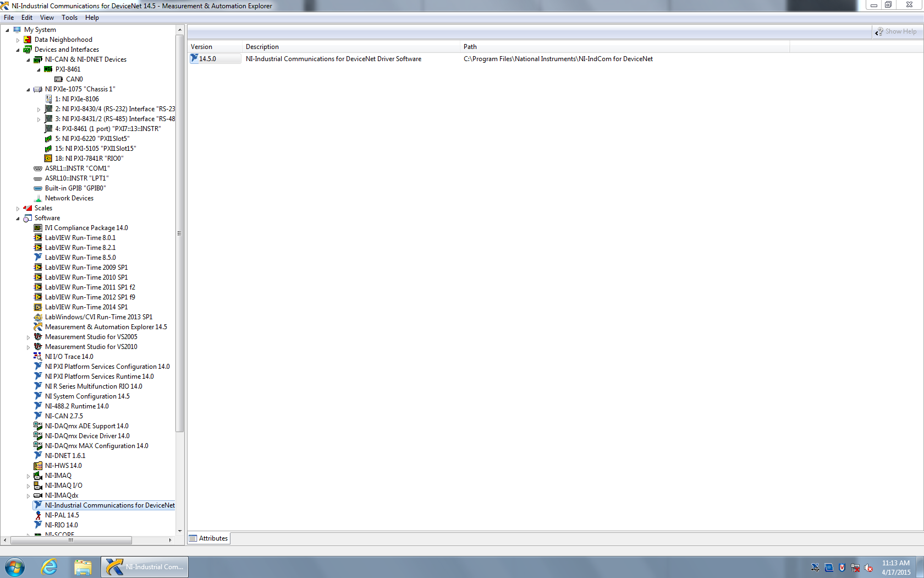This screenshot has height=578, width=924.
Task: Collapse the My System tree node
Action: 7,30
